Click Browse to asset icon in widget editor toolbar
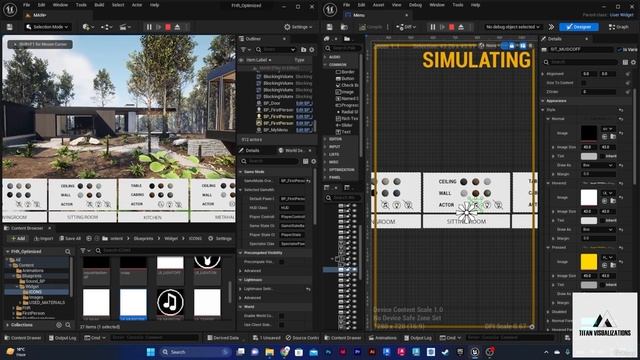The width and height of the screenshot is (640, 360). pyautogui.click(x=344, y=27)
